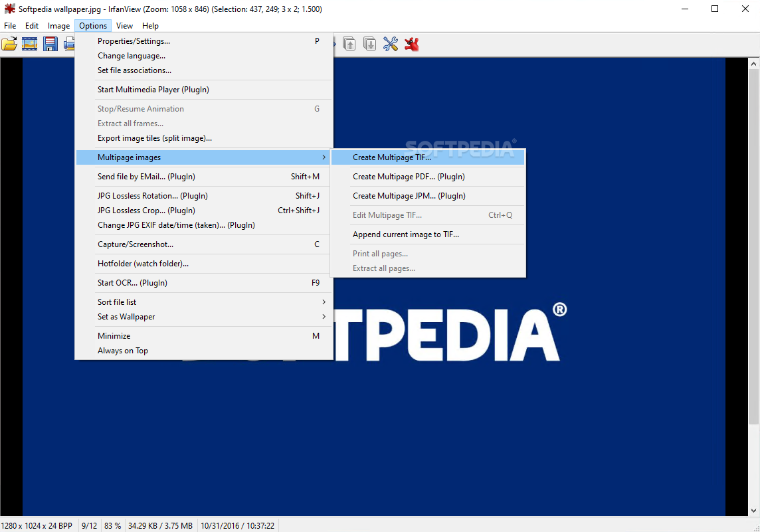Start Multimedia Player plugin

pyautogui.click(x=204, y=90)
